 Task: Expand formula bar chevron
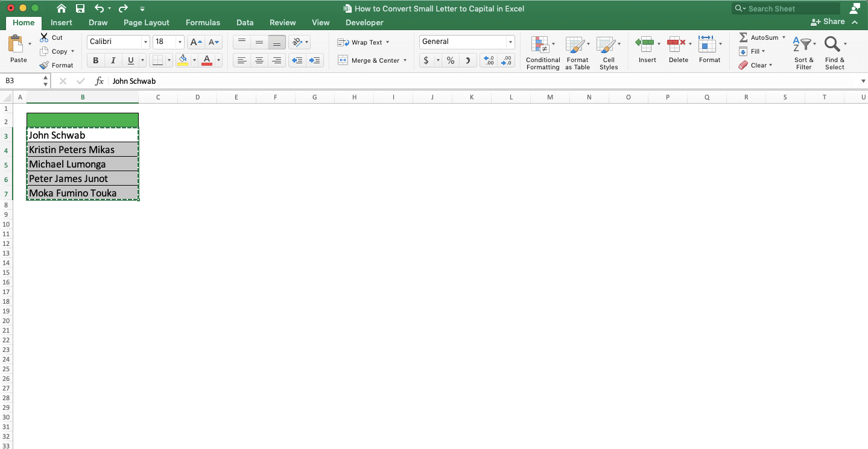863,81
